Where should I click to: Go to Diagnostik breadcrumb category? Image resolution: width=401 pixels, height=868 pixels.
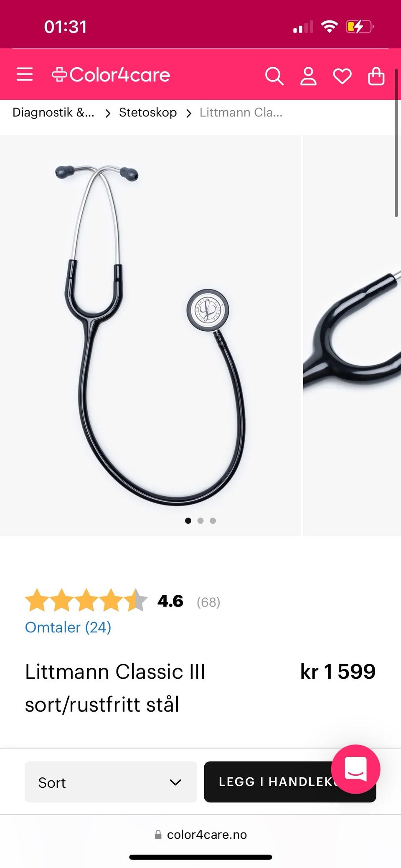point(53,112)
